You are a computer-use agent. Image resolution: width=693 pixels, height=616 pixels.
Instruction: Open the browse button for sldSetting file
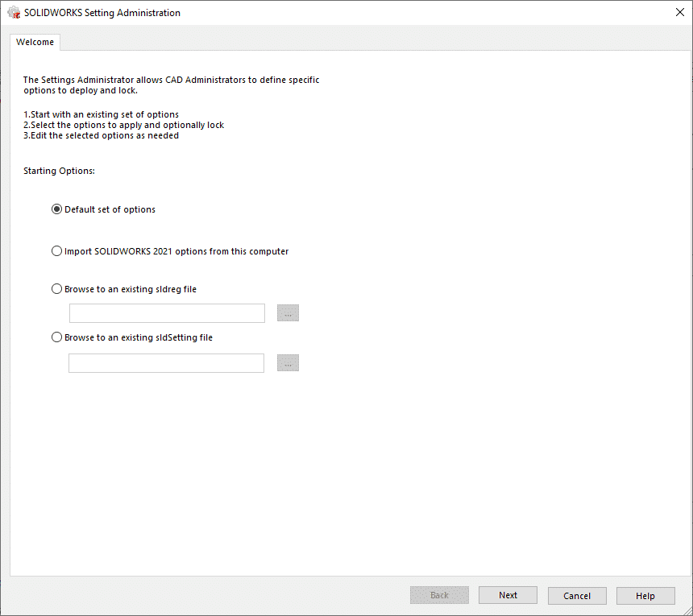[x=288, y=363]
